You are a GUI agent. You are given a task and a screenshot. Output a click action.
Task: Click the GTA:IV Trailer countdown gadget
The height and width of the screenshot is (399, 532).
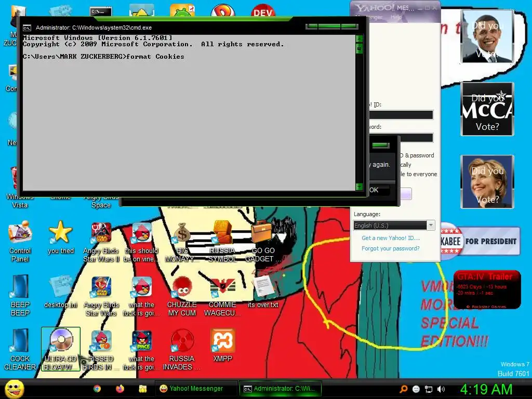pyautogui.click(x=487, y=290)
